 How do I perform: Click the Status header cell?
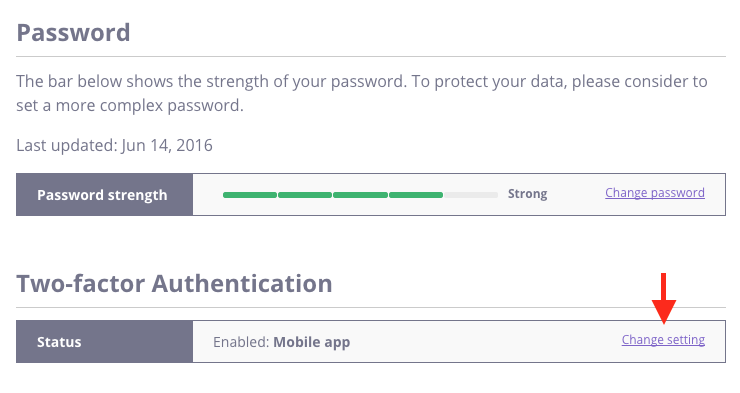pyautogui.click(x=104, y=342)
